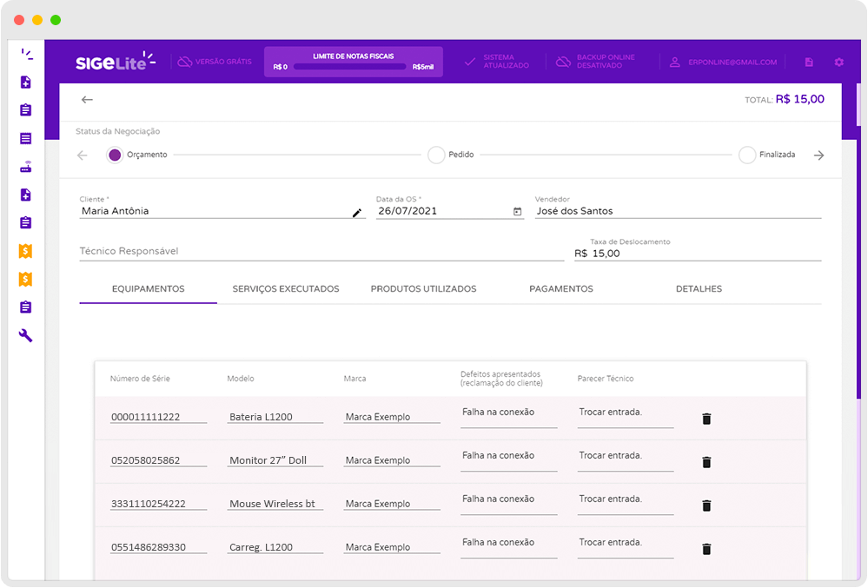This screenshot has width=868, height=588.
Task: Click the Limite de Notas Fiscais progress bar
Action: (x=353, y=67)
